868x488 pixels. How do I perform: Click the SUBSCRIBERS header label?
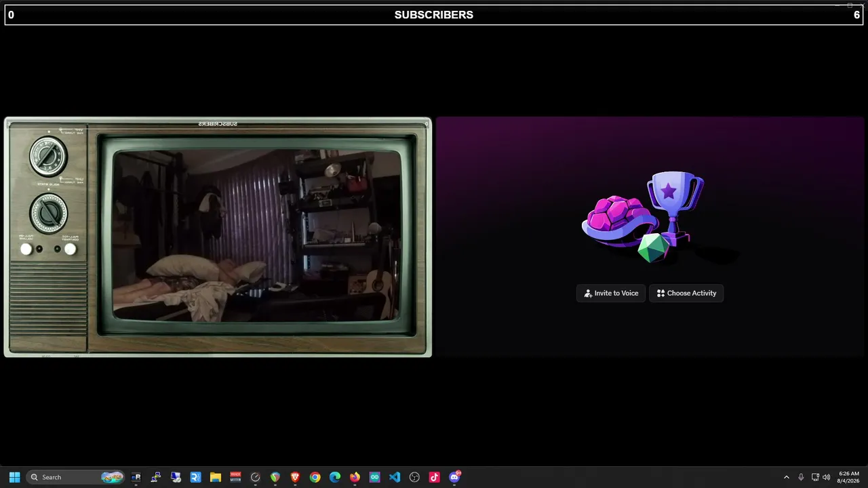(x=434, y=15)
